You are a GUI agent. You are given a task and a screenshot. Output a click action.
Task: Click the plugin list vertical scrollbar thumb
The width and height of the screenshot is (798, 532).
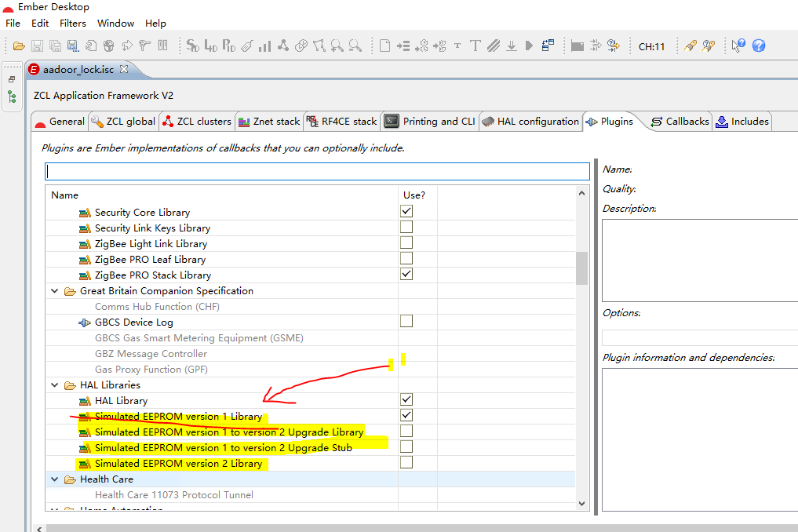[x=581, y=268]
